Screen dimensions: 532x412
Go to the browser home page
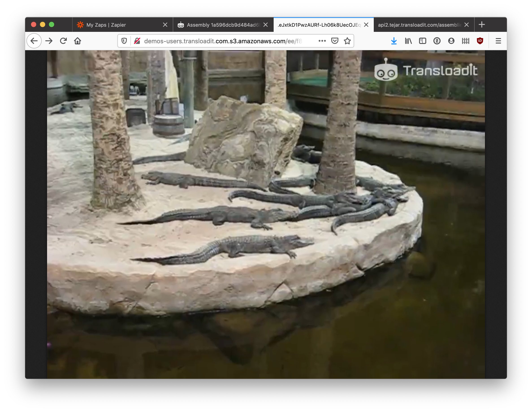tap(78, 41)
